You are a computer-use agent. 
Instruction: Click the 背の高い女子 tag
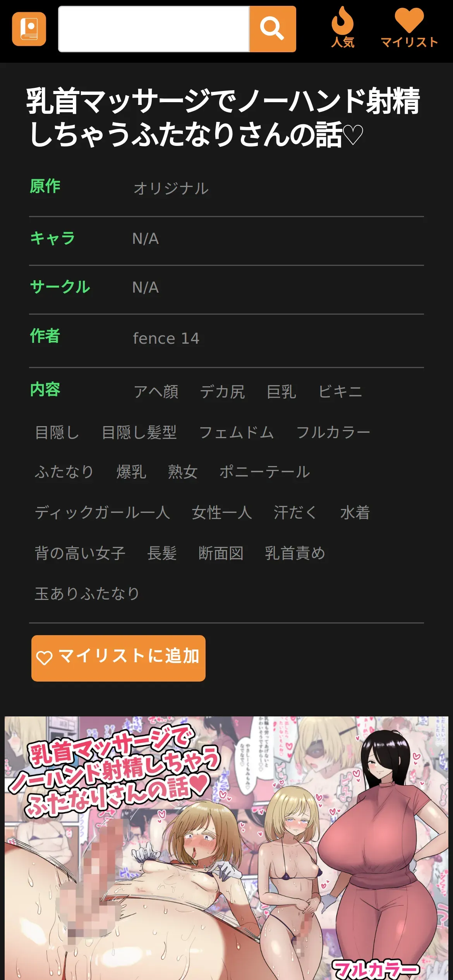(80, 553)
